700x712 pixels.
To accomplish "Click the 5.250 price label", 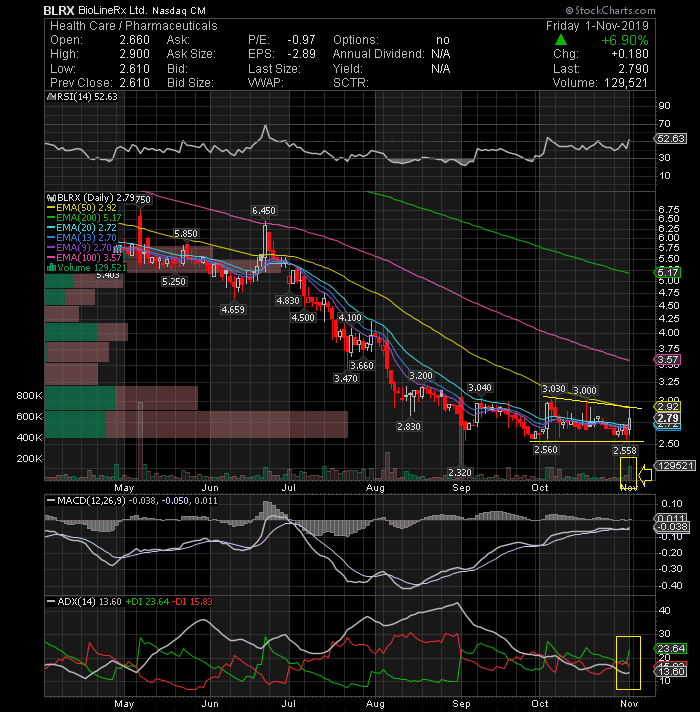I will pos(174,282).
